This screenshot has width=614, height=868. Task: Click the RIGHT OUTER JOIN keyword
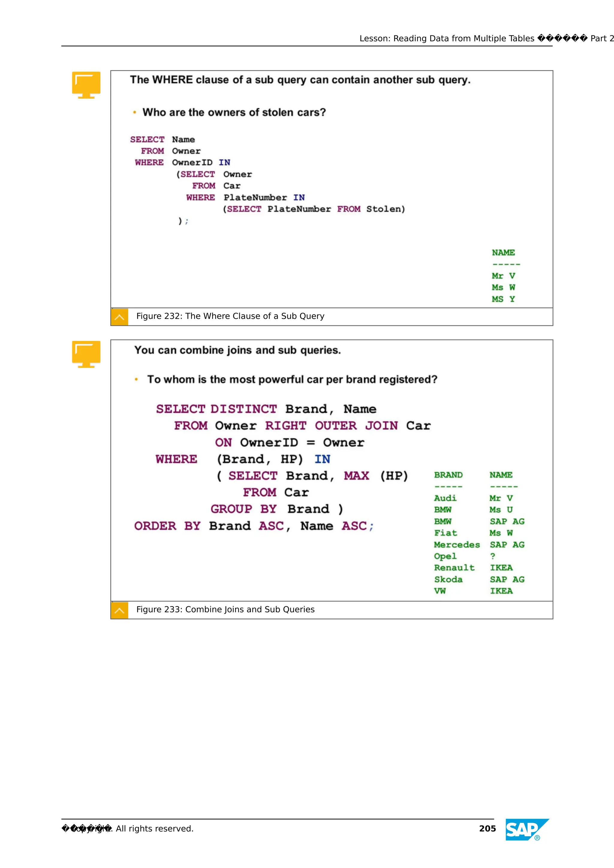331,426
